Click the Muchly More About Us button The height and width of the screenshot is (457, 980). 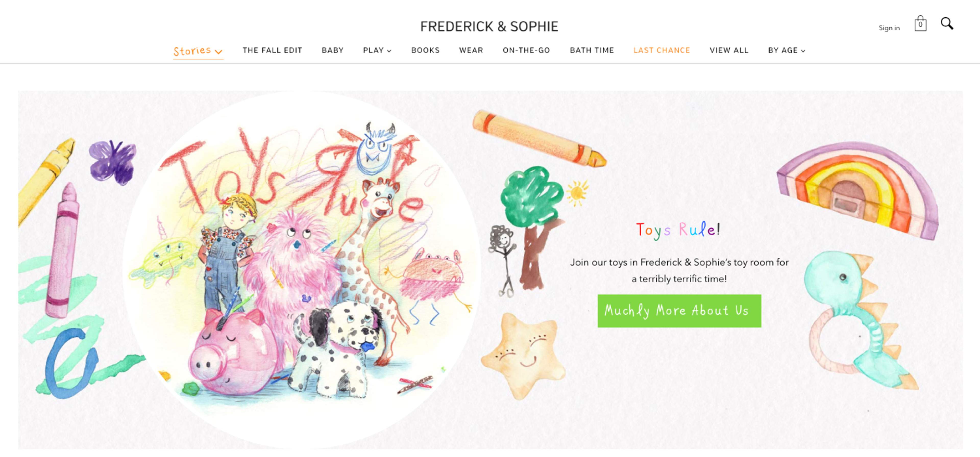click(x=679, y=311)
